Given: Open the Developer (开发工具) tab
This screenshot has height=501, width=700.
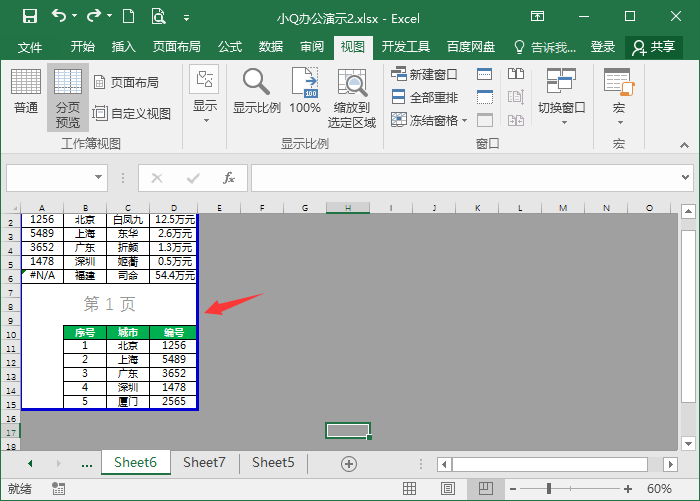Looking at the screenshot, I should point(405,47).
